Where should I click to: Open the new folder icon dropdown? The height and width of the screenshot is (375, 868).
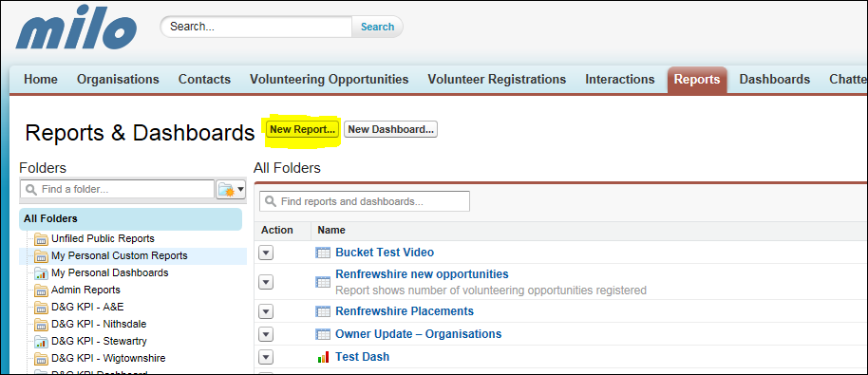(x=231, y=190)
